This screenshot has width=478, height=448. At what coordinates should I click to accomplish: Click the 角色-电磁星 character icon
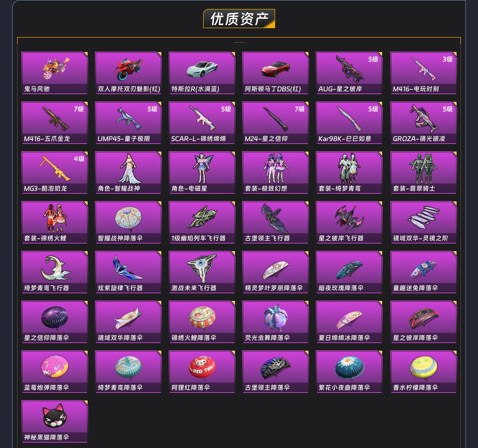(x=202, y=168)
